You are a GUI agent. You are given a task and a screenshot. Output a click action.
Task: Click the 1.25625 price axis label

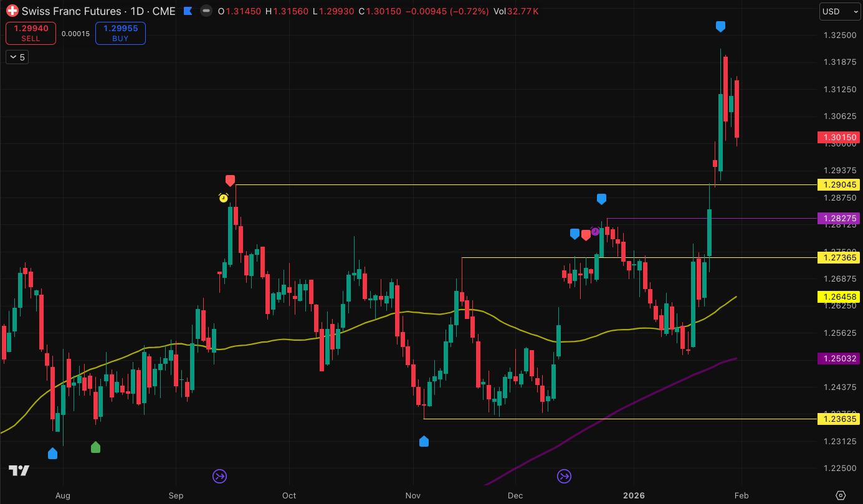click(x=839, y=333)
